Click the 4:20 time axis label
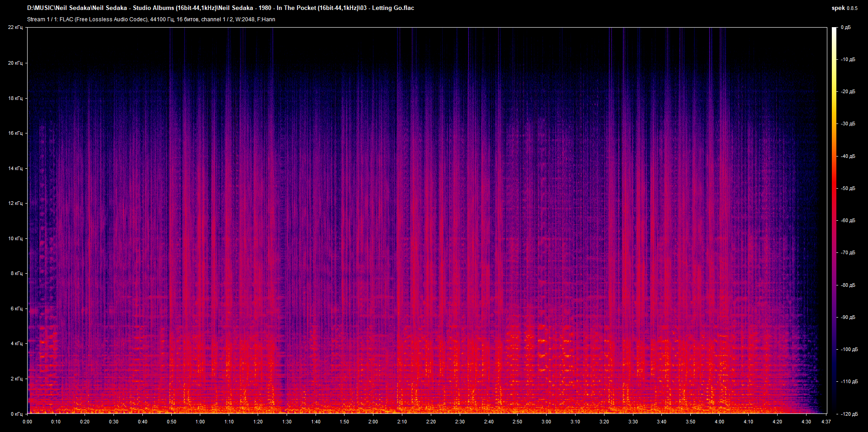Screen dimensions: 868x432 point(777,422)
